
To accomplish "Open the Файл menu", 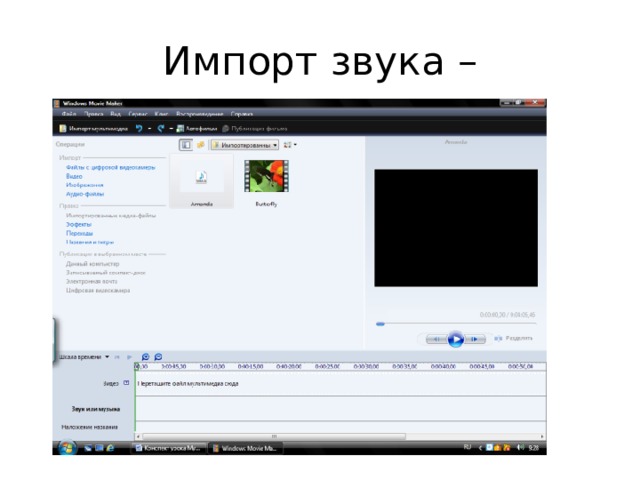I will coord(69,114).
